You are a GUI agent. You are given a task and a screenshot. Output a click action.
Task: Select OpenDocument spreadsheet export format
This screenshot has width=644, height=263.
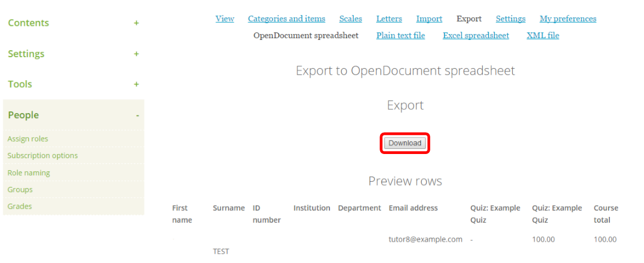pyautogui.click(x=306, y=36)
